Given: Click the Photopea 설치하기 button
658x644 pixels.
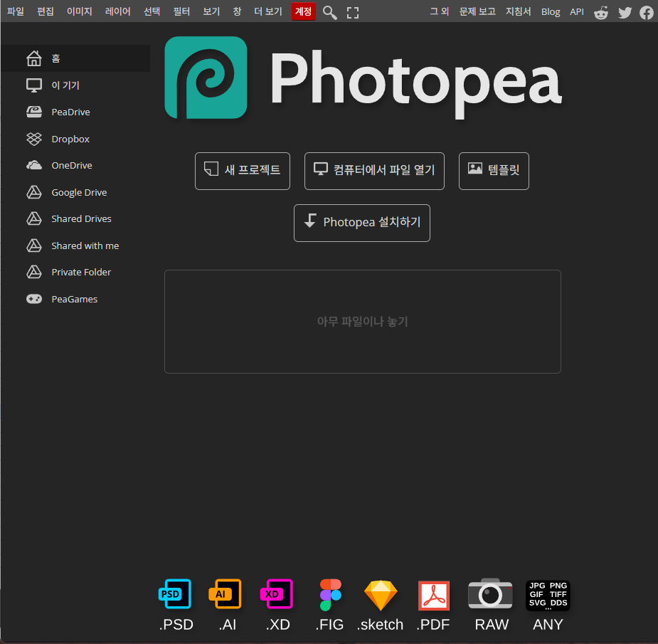Looking at the screenshot, I should coord(362,223).
